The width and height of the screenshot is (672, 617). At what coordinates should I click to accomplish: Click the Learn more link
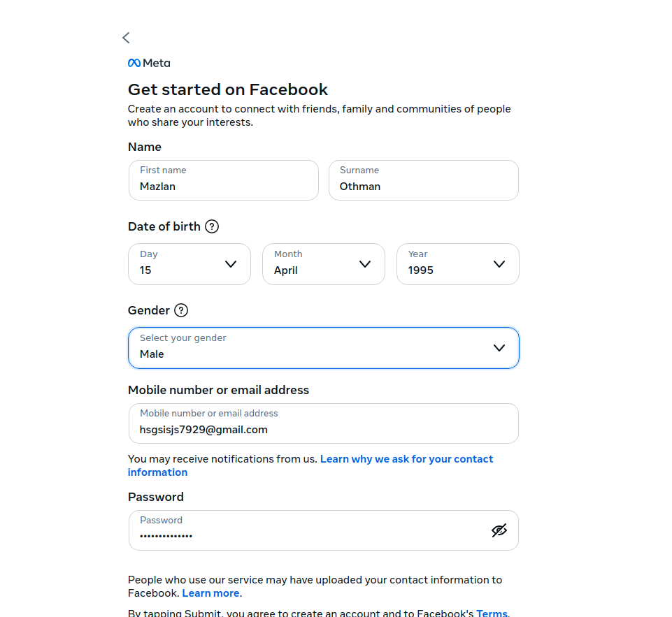210,593
